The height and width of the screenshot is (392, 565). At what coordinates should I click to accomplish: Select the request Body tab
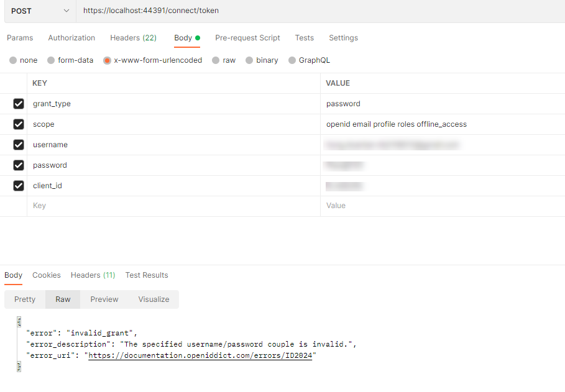pyautogui.click(x=187, y=38)
